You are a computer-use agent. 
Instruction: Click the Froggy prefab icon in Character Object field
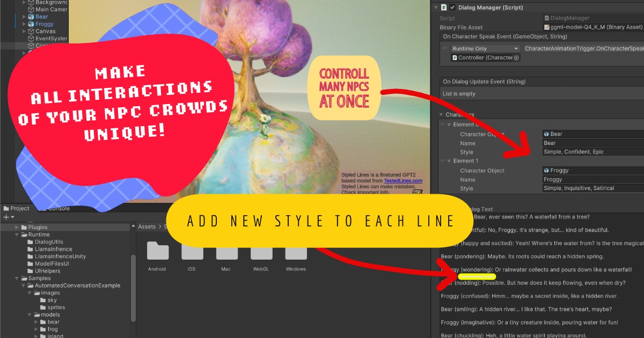coord(546,171)
